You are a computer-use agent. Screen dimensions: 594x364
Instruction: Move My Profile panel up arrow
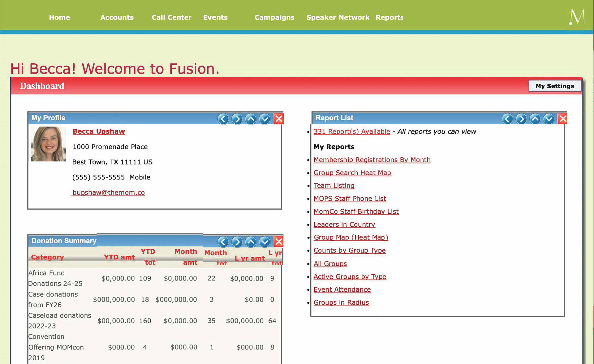[x=251, y=119]
